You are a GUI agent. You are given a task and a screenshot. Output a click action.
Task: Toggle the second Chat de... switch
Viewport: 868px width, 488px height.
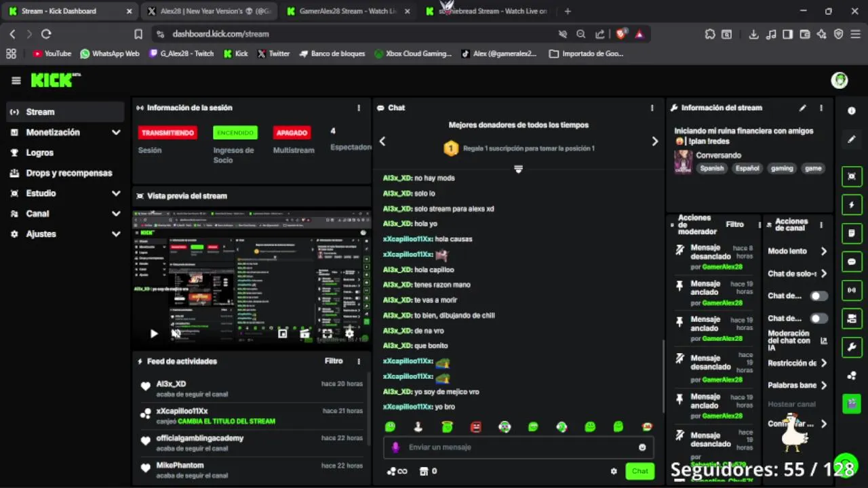click(818, 319)
